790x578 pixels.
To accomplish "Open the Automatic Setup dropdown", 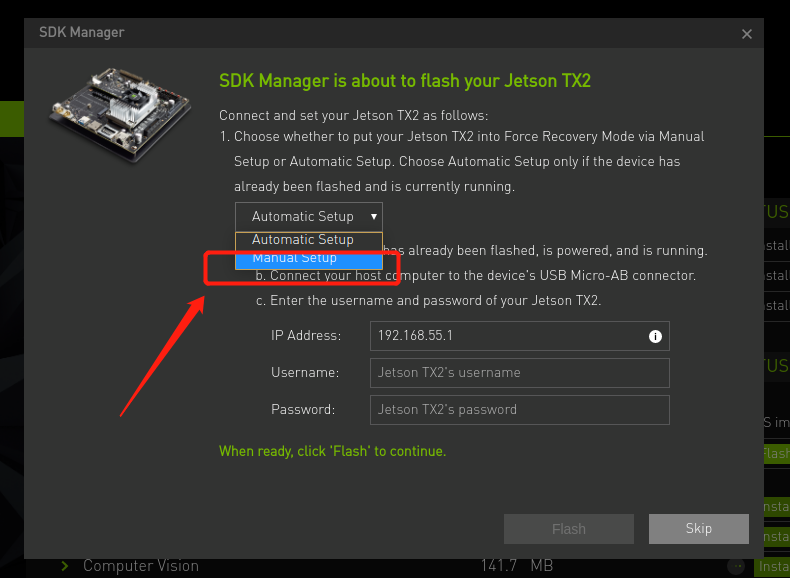I will [308, 217].
